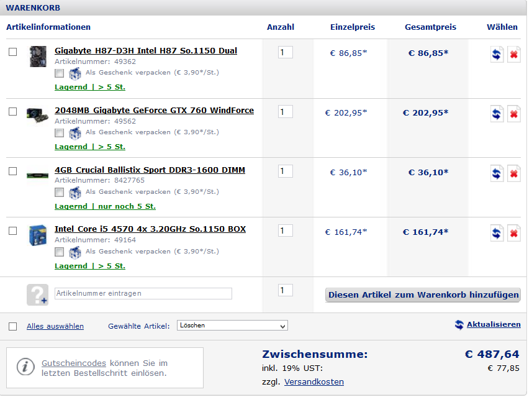Click the Einzelpreis € 36,10 value
This screenshot has height=397, width=532.
(x=348, y=173)
